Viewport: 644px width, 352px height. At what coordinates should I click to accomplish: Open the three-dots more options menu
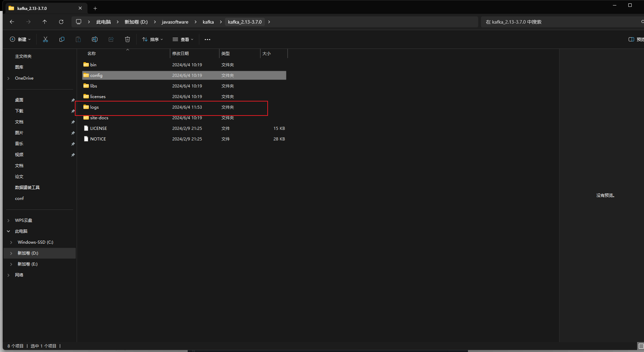click(207, 39)
